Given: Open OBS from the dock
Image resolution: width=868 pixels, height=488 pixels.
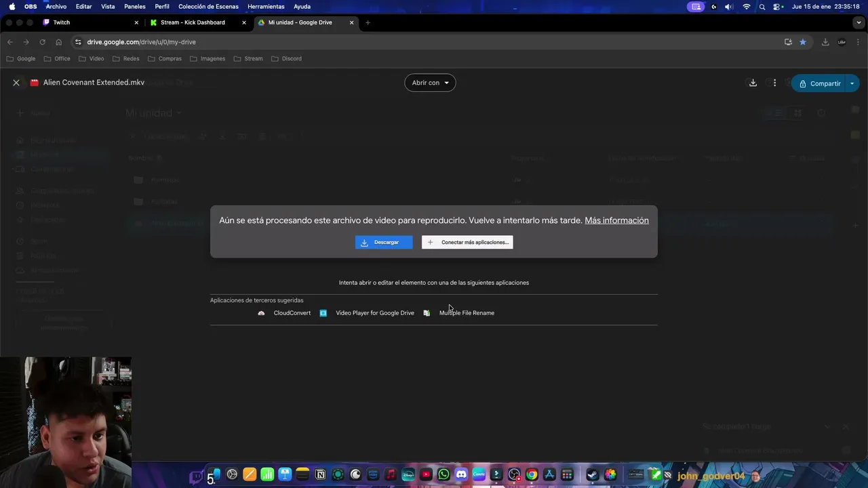Looking at the screenshot, I should pos(514,474).
